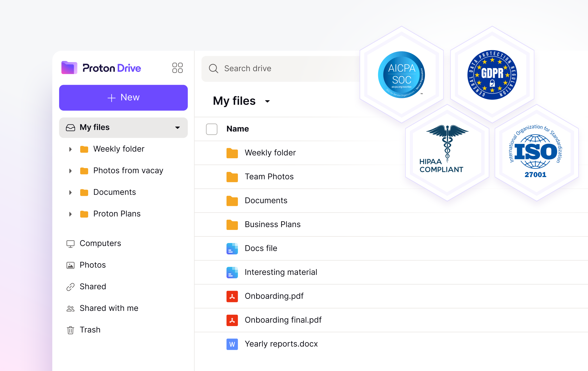Click the search magnifier icon
The width and height of the screenshot is (588, 371).
click(x=213, y=68)
